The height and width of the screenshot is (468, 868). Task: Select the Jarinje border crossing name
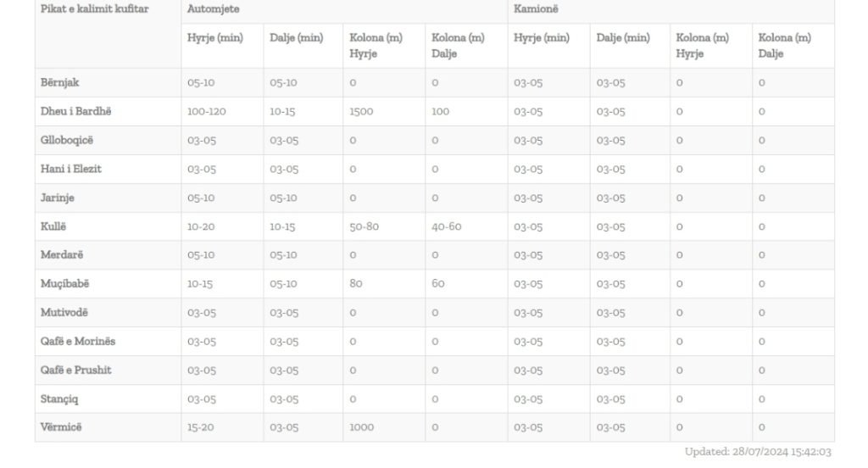tap(57, 198)
